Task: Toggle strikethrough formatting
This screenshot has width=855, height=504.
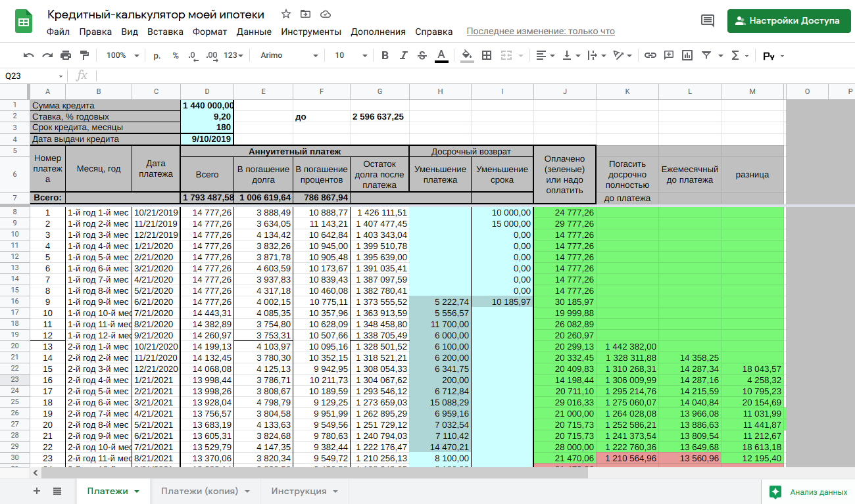Action: pos(422,55)
